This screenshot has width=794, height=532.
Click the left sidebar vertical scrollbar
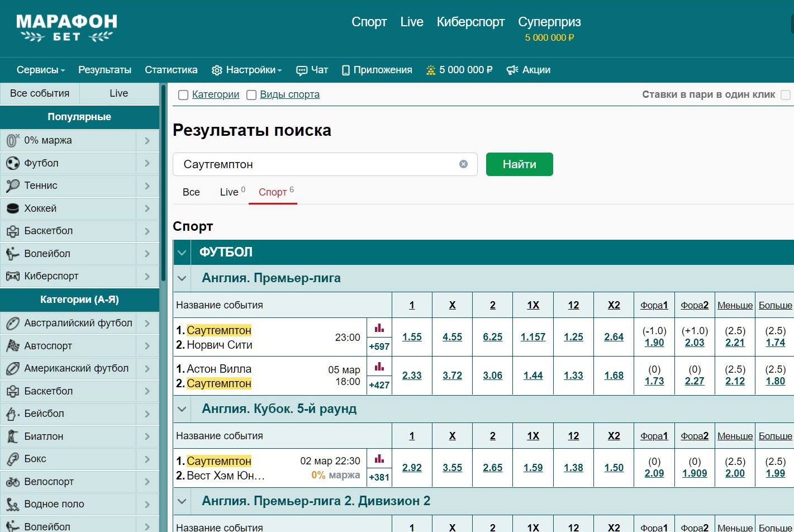tap(163, 182)
